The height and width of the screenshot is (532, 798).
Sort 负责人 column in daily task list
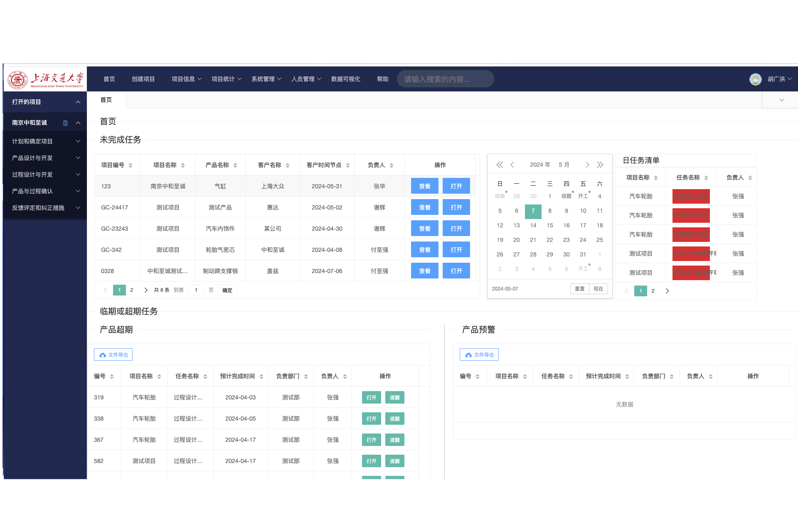pyautogui.click(x=750, y=178)
